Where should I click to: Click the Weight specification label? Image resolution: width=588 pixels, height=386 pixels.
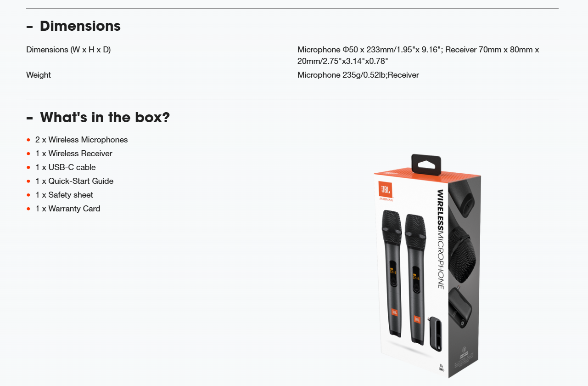(x=39, y=75)
